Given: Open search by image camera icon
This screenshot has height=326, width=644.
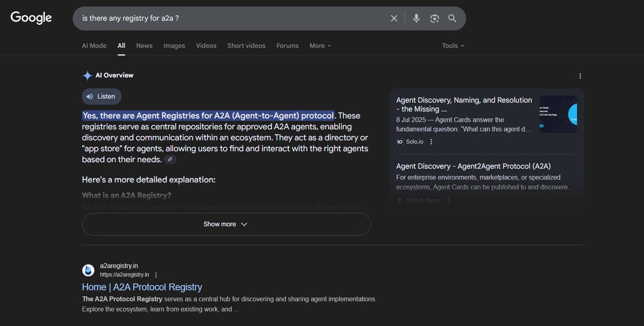Looking at the screenshot, I should pyautogui.click(x=435, y=18).
